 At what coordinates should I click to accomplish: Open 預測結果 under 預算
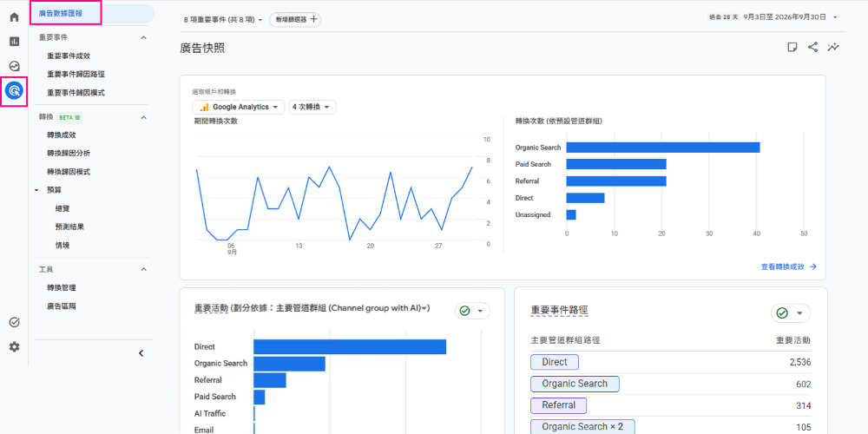click(x=69, y=227)
